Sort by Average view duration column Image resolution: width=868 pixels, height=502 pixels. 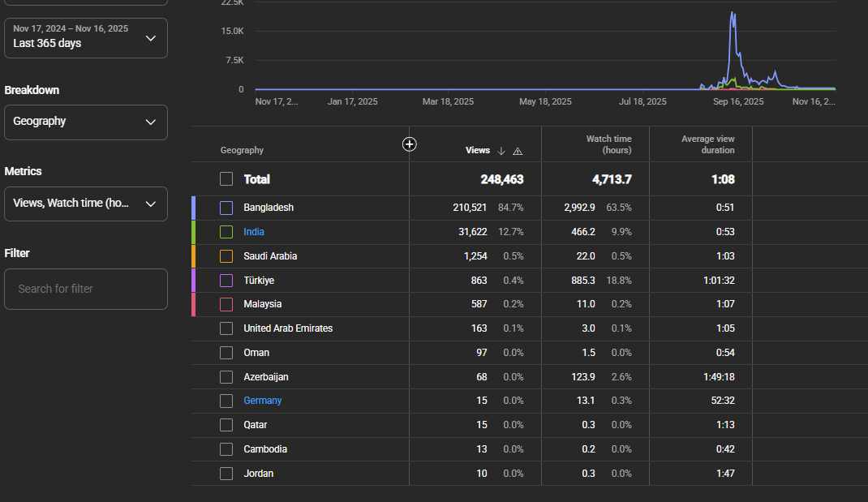[708, 144]
